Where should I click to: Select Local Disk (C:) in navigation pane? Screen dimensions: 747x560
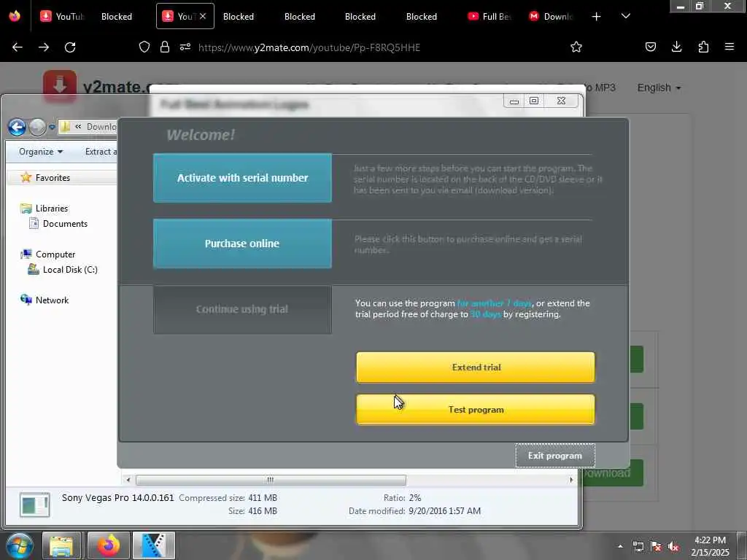coord(70,270)
